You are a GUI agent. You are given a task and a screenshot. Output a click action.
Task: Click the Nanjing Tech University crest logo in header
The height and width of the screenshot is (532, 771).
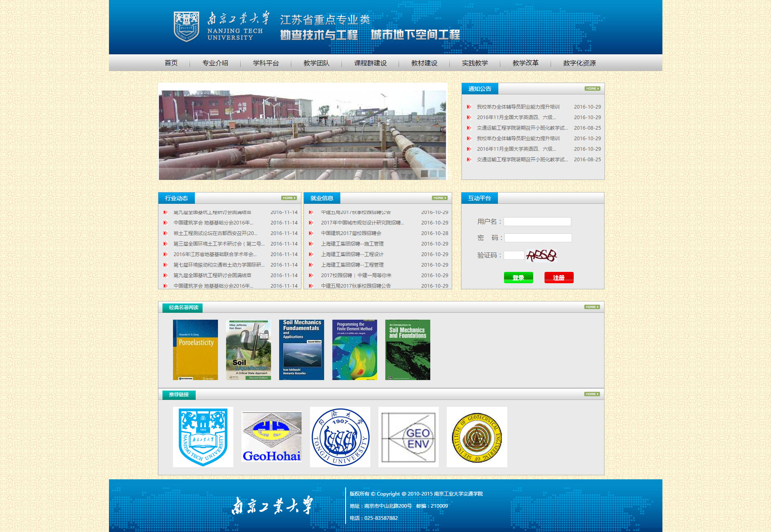[x=186, y=26]
